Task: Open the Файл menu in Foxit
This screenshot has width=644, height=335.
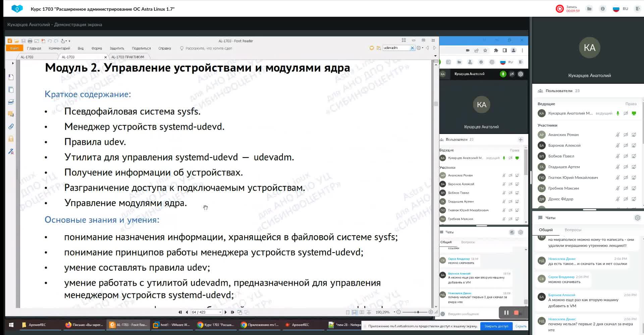Action: coord(14,48)
